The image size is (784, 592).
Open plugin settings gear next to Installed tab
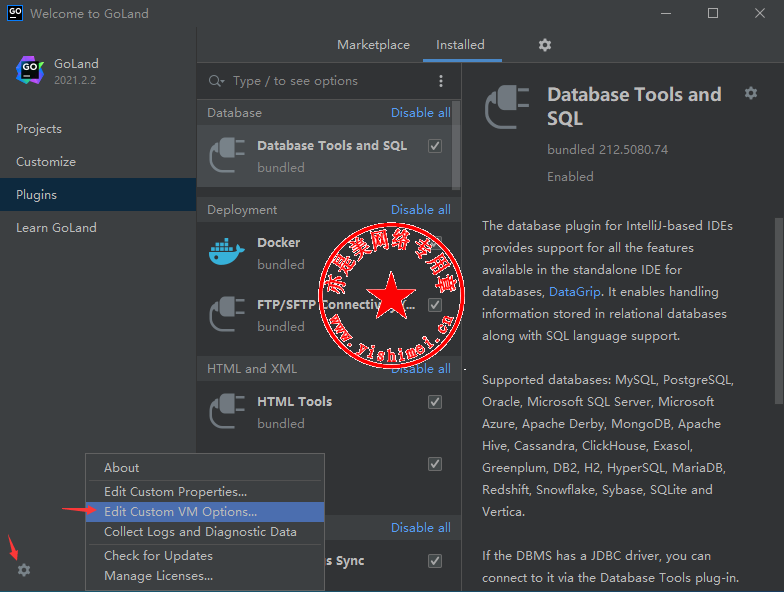tap(544, 45)
